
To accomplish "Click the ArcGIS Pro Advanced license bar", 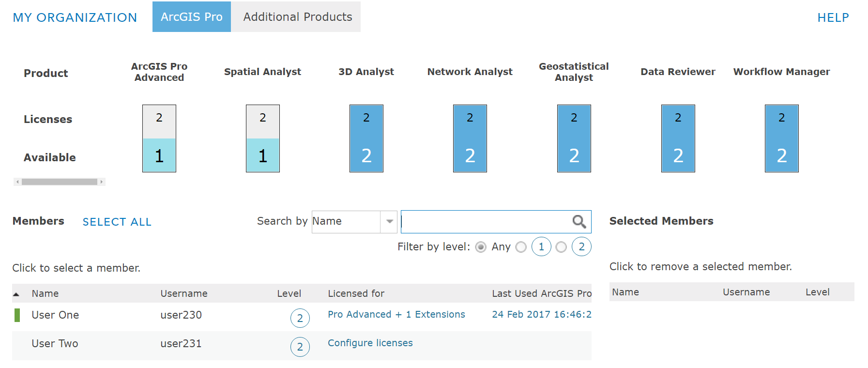I will pos(159,138).
